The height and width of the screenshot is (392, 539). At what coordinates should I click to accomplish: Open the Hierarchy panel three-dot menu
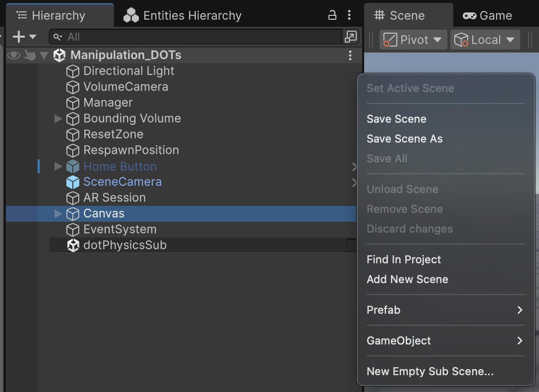pyautogui.click(x=350, y=15)
